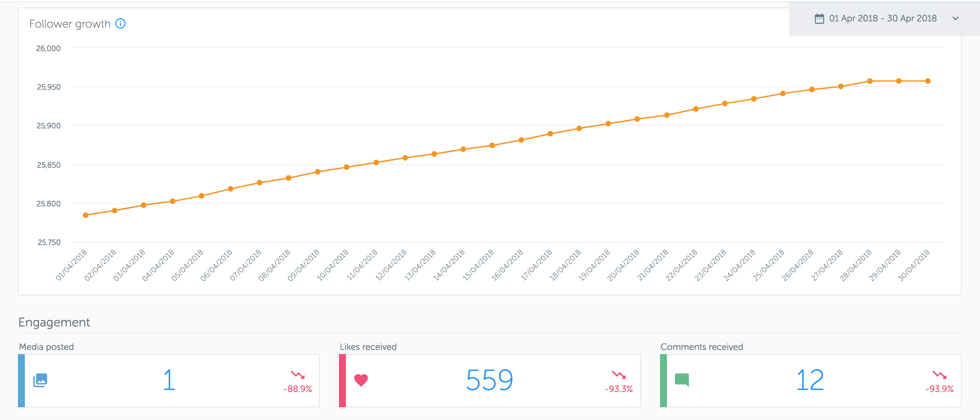The height and width of the screenshot is (420, 980).
Task: Click the downward trend arrow beside -88.9%
Action: (297, 374)
